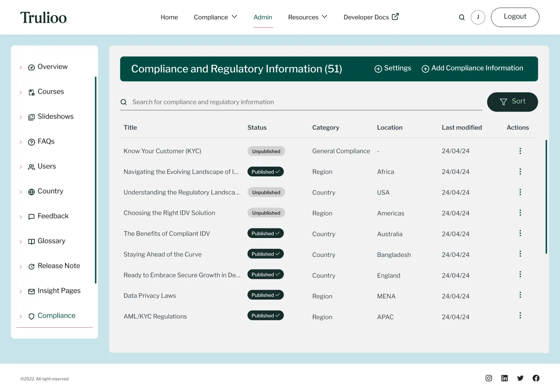Screen dimensions: 560x392
Task: Click the Logout button
Action: (x=515, y=17)
